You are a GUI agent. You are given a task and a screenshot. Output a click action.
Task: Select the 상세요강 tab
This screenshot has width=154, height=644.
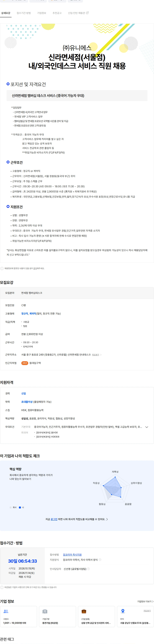(6, 13)
